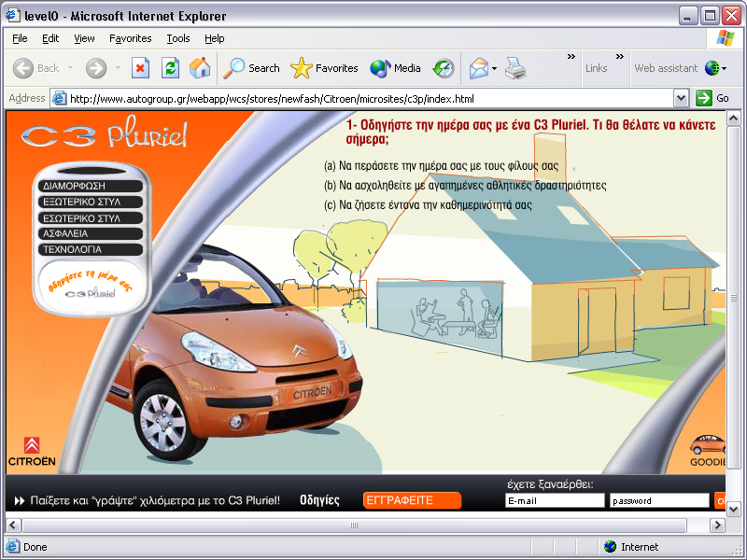Click the orange ΕΓΓΡΑΦΕΙΤΕ button
The height and width of the screenshot is (560, 747).
(x=412, y=500)
